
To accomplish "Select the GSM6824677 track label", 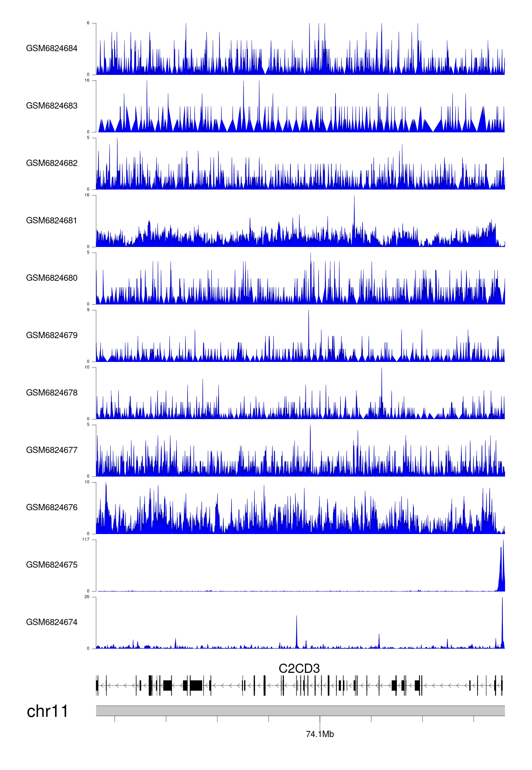I will (51, 450).
